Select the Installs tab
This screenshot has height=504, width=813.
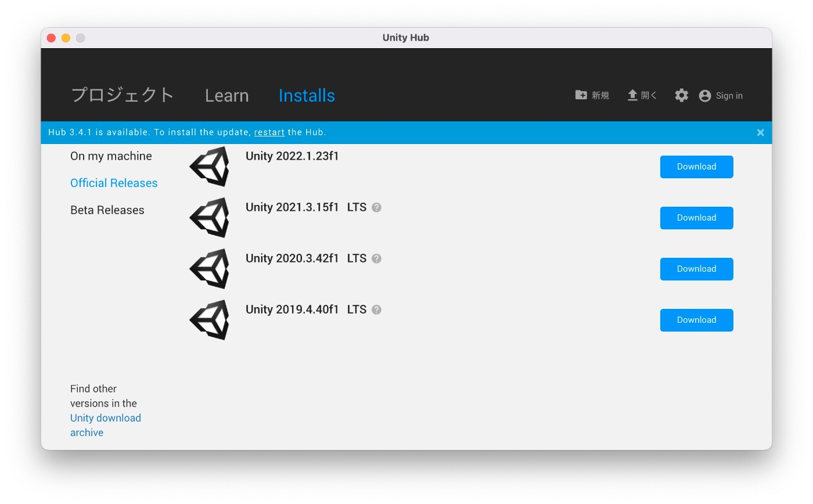[307, 96]
